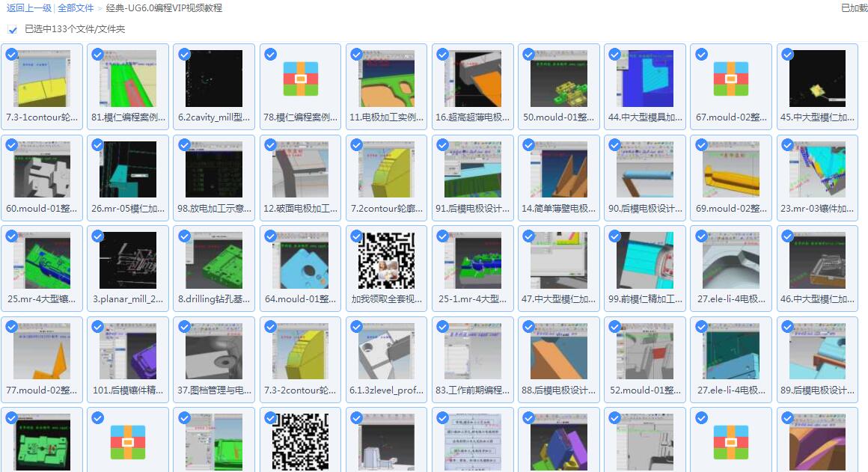868x472 pixels.
Task: Go back via 返回上一级 link
Action: point(29,8)
